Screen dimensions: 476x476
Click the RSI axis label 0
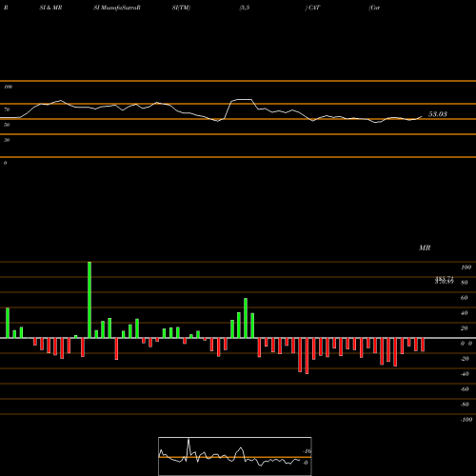(5, 163)
